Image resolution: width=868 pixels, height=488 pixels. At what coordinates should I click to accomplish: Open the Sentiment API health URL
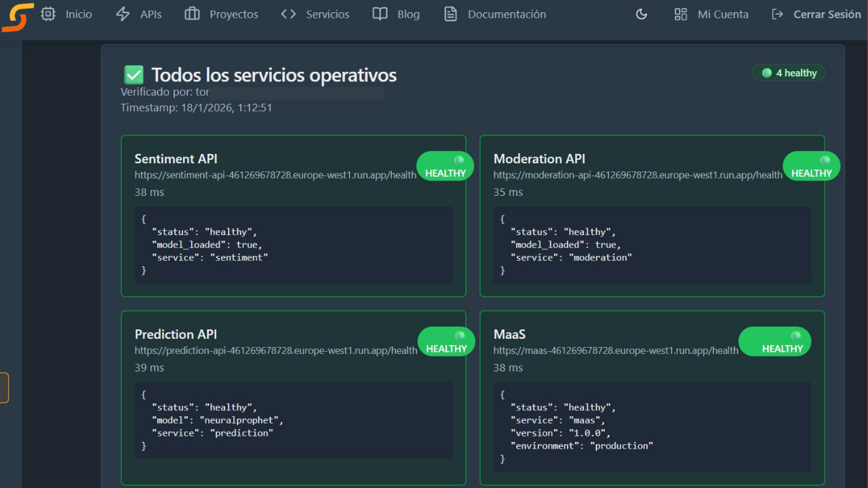tap(275, 175)
